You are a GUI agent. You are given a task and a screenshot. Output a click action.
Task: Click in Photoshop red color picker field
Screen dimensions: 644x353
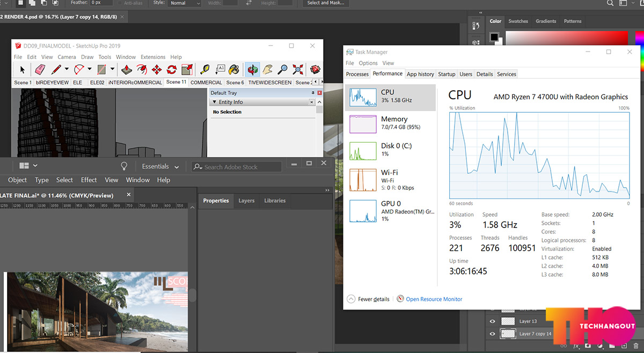[x=566, y=39]
